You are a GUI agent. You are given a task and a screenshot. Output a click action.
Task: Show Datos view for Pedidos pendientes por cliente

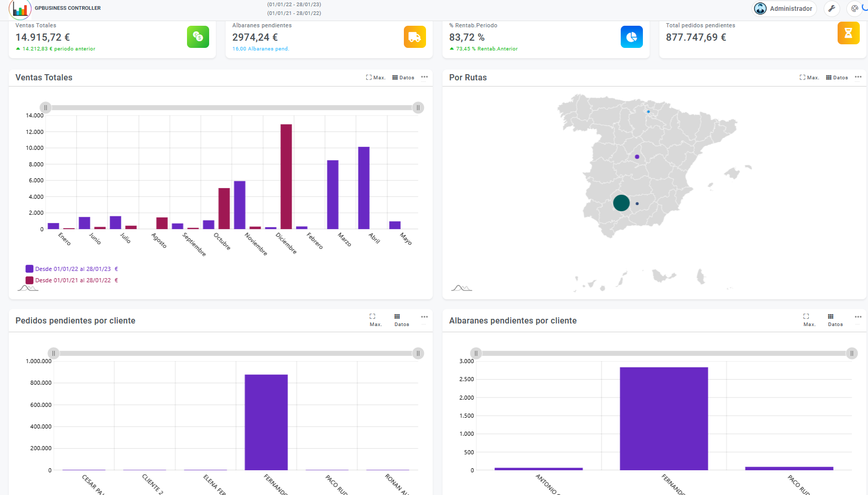pyautogui.click(x=401, y=320)
